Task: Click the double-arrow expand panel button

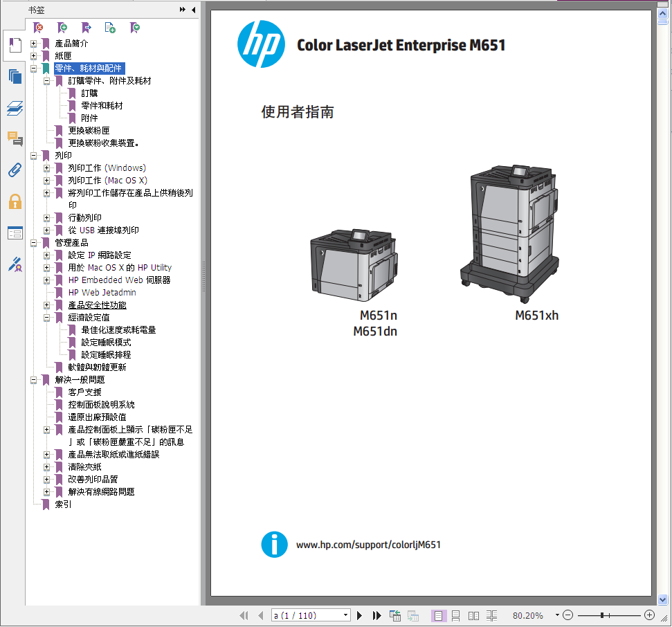Action: [183, 10]
